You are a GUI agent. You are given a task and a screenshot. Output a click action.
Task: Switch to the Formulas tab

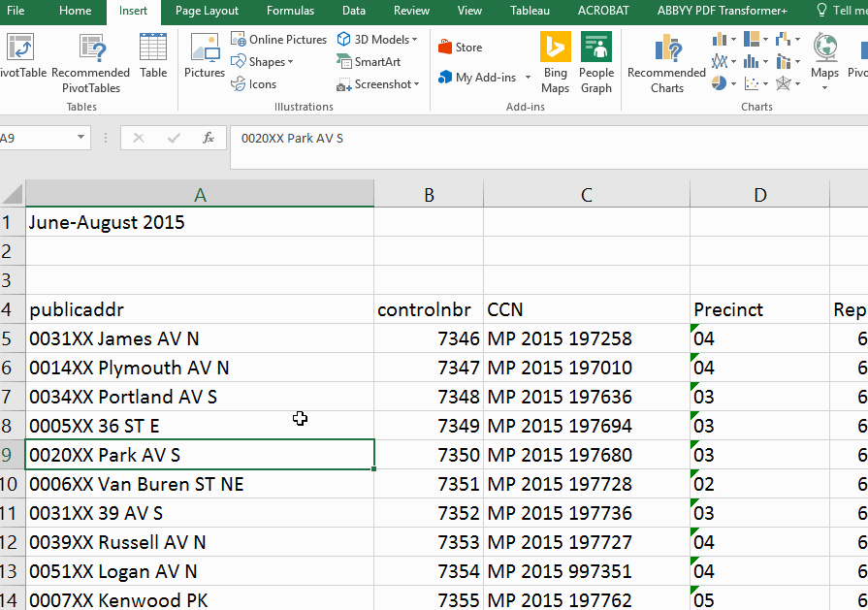(x=290, y=11)
